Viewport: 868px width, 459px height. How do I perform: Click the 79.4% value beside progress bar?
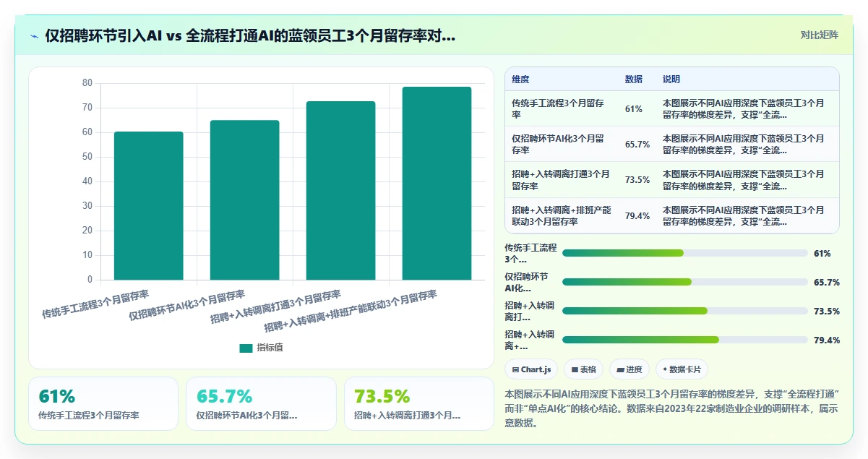click(x=827, y=340)
